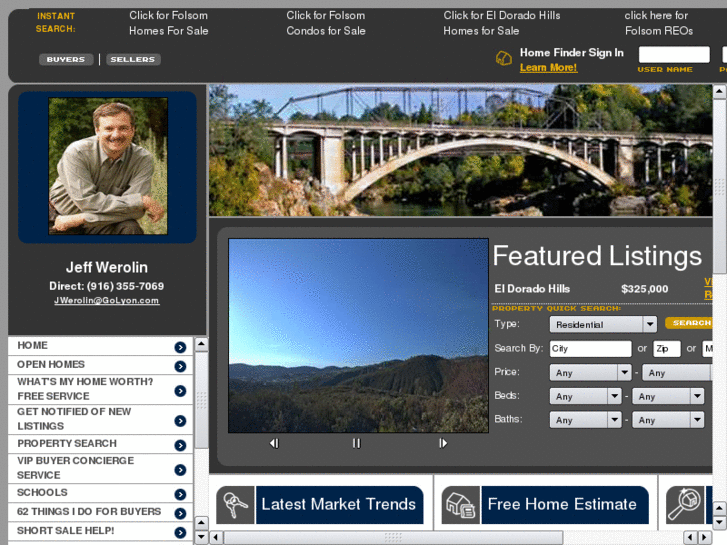
Task: Email JWerolin@GoLyon.com link
Action: click(x=107, y=301)
